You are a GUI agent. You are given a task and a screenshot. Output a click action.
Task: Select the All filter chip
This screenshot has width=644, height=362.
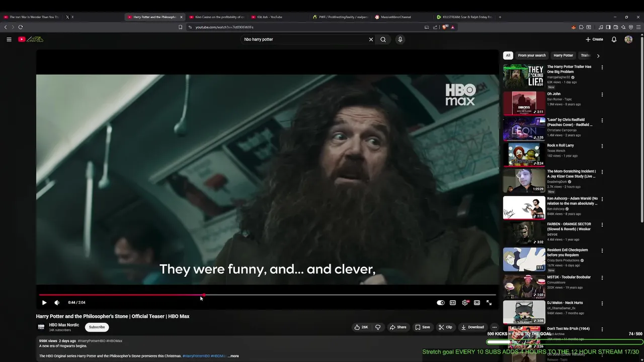click(508, 55)
